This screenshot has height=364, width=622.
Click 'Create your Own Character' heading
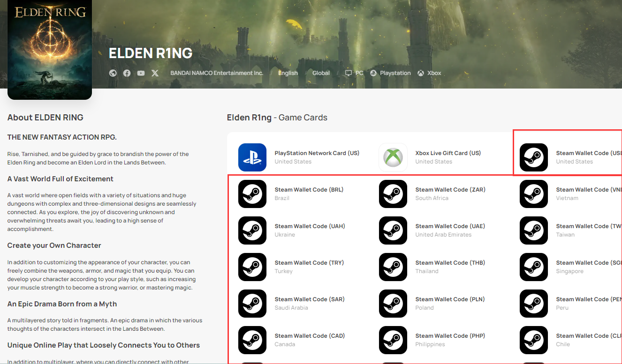coord(54,245)
